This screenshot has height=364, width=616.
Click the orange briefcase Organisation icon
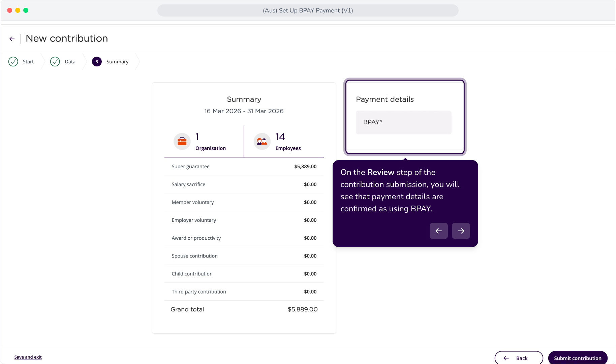click(182, 141)
